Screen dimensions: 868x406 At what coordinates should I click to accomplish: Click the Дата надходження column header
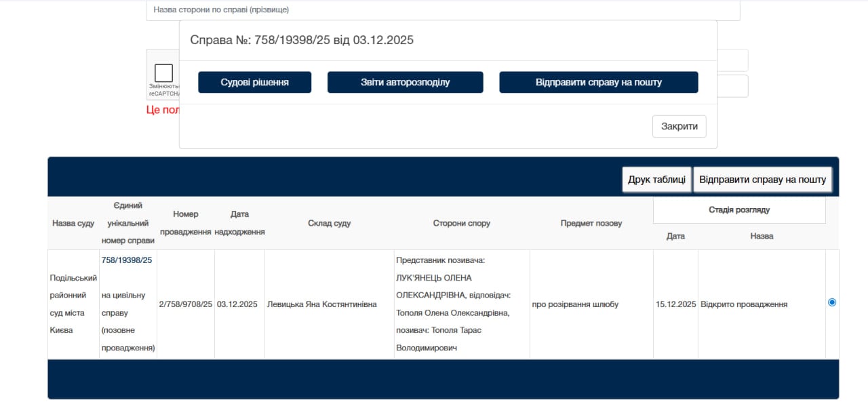(x=239, y=223)
